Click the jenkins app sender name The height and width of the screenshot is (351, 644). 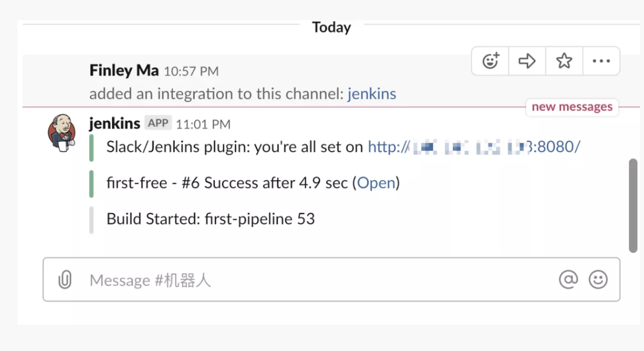(115, 123)
